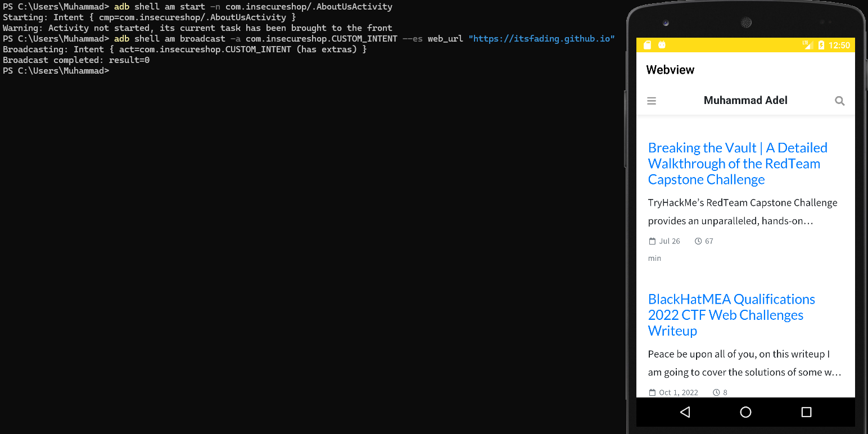Viewport: 868px width, 434px height.
Task: Click the calendar icon beside Jul 26
Action: point(651,241)
